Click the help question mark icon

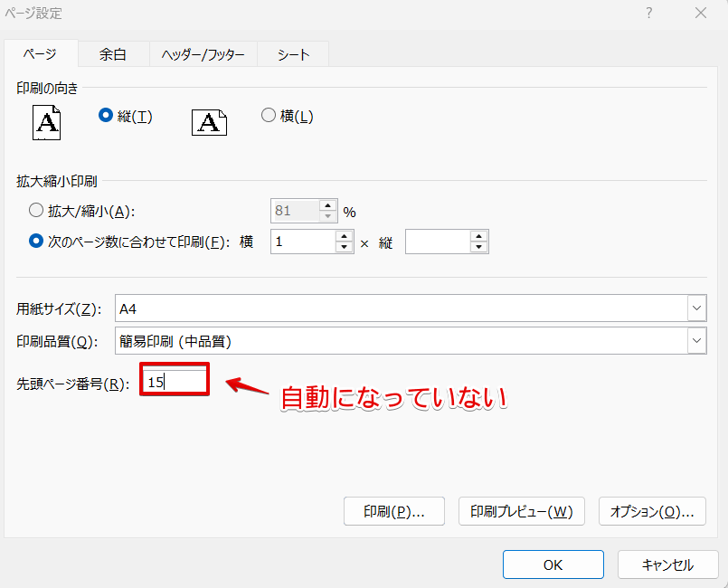[649, 13]
